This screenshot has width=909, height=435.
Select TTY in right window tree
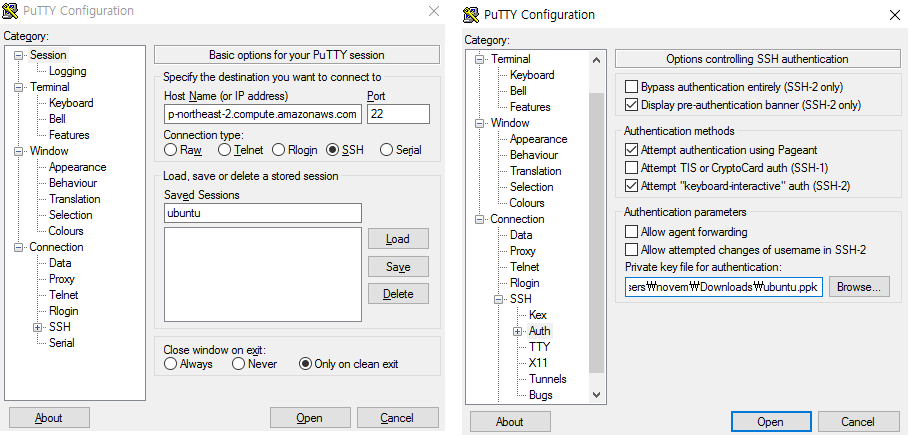pyautogui.click(x=540, y=347)
